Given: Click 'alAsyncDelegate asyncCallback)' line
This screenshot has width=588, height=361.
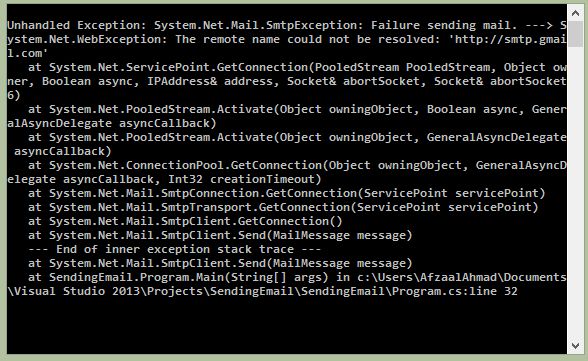Looking at the screenshot, I should tap(112, 123).
